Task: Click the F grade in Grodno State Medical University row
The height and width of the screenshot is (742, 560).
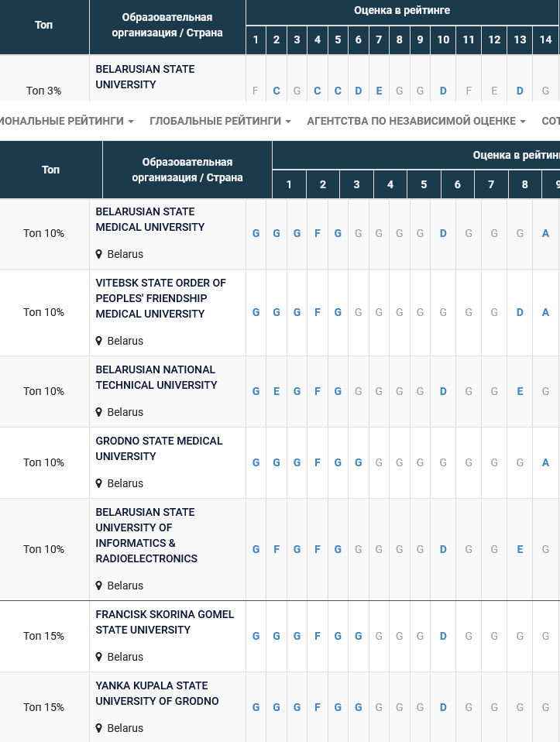Action: 318,462
